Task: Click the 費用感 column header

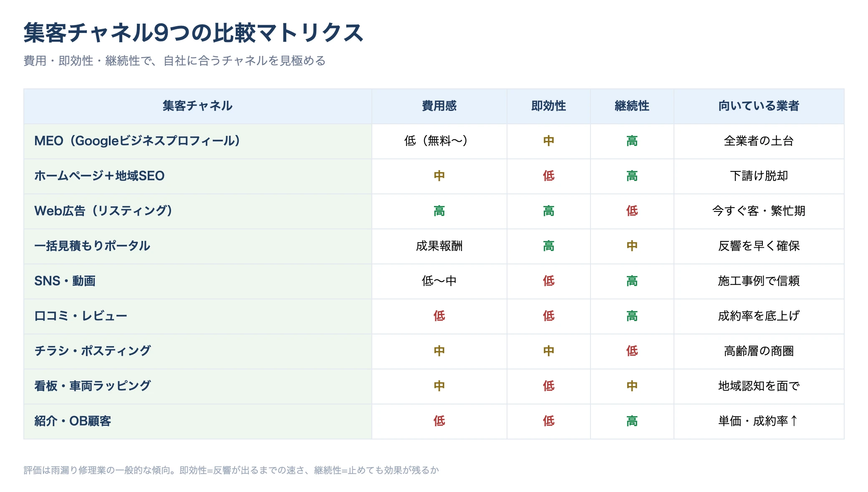Action: tap(439, 106)
